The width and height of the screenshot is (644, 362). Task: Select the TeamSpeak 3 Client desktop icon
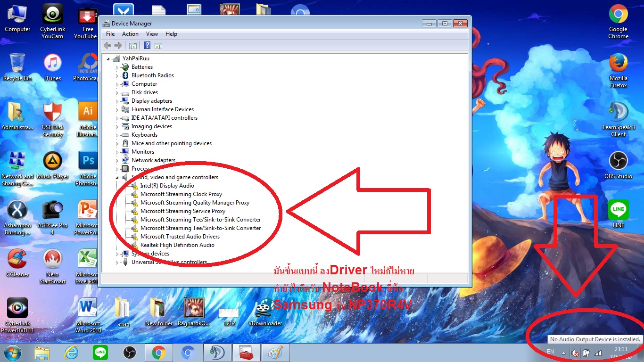[x=618, y=120]
